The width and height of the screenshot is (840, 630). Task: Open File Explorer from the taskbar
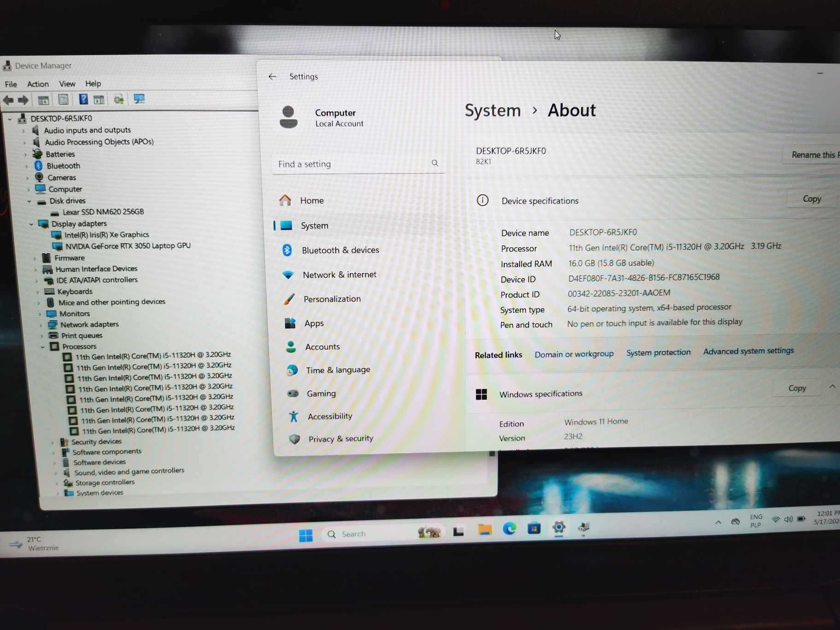pyautogui.click(x=485, y=530)
